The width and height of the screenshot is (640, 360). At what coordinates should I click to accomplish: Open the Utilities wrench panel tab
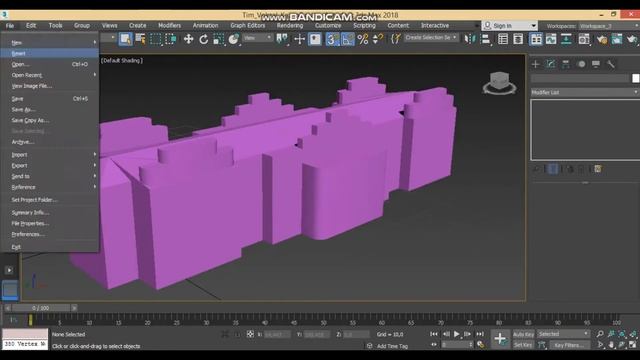tap(611, 64)
